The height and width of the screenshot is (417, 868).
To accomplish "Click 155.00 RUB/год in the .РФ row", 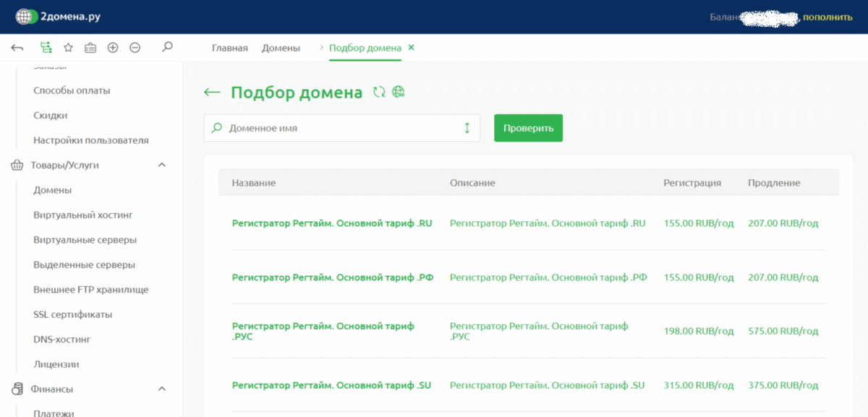I will [699, 278].
